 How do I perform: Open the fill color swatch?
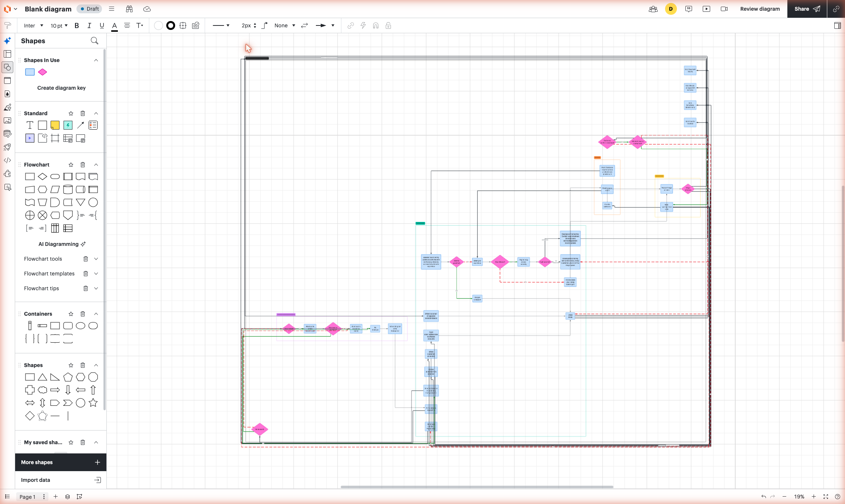pyautogui.click(x=158, y=25)
